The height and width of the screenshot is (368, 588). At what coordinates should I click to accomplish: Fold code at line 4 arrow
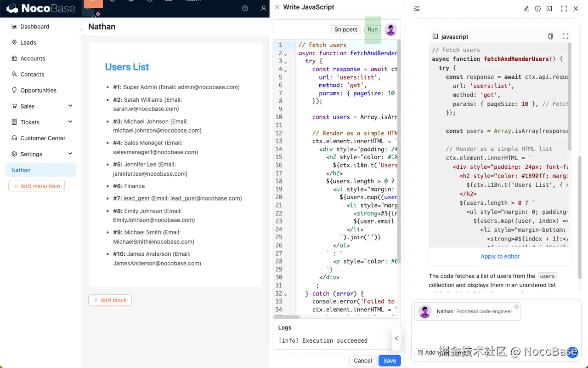click(285, 70)
